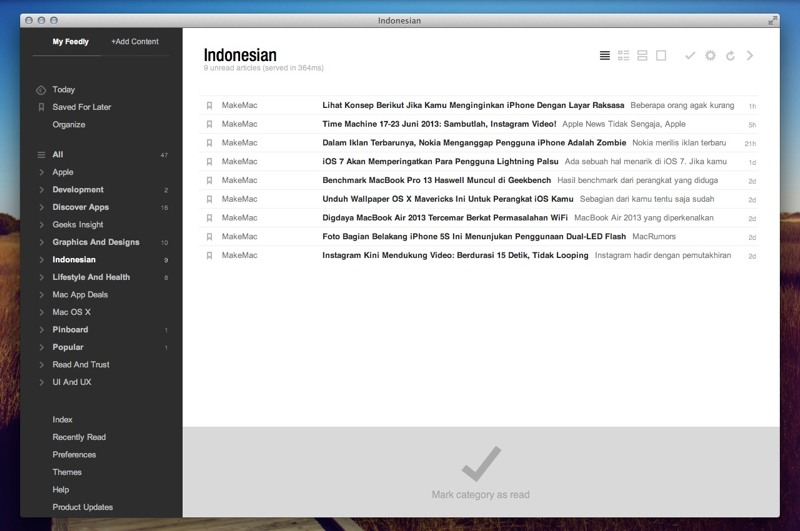
Task: Open the +Add Content tab
Action: tap(135, 42)
